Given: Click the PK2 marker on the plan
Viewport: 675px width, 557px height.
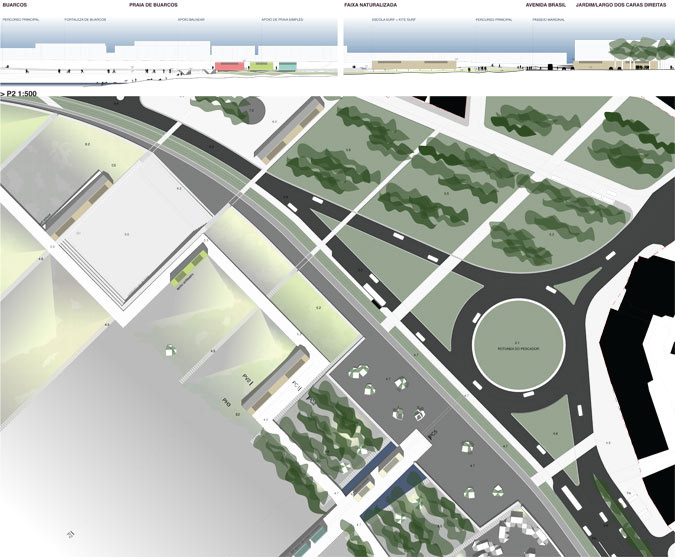Looking at the screenshot, I should click(x=247, y=380).
